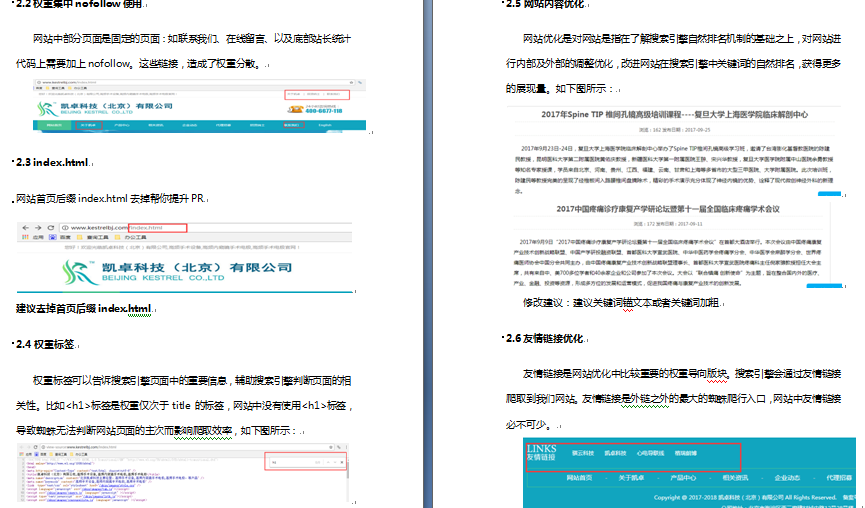
Task: Select the 2.3 index.html heading
Action: (x=57, y=161)
